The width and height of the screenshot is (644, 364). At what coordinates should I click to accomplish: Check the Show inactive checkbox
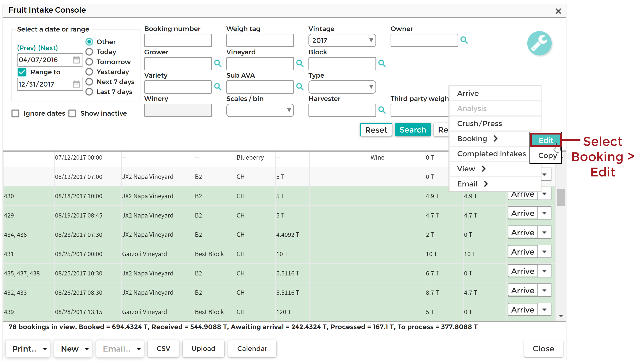click(72, 113)
